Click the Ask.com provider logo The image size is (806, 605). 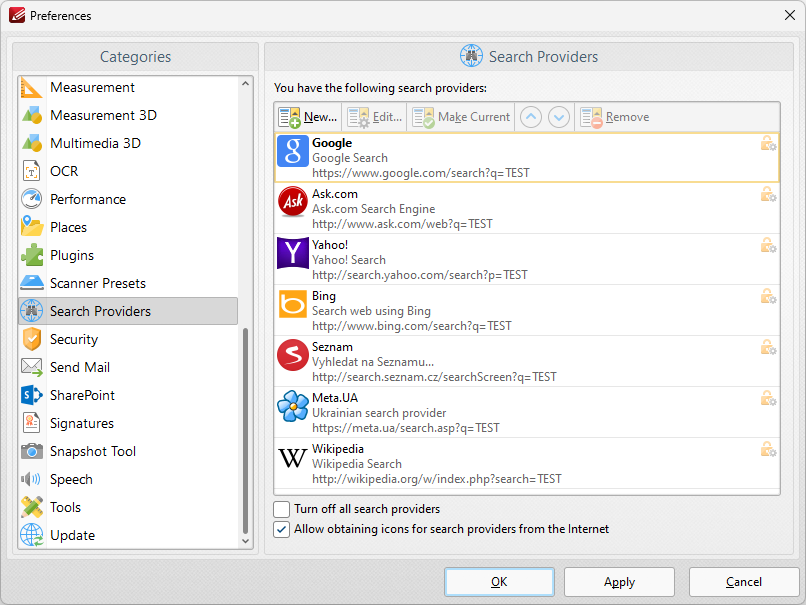(x=292, y=201)
